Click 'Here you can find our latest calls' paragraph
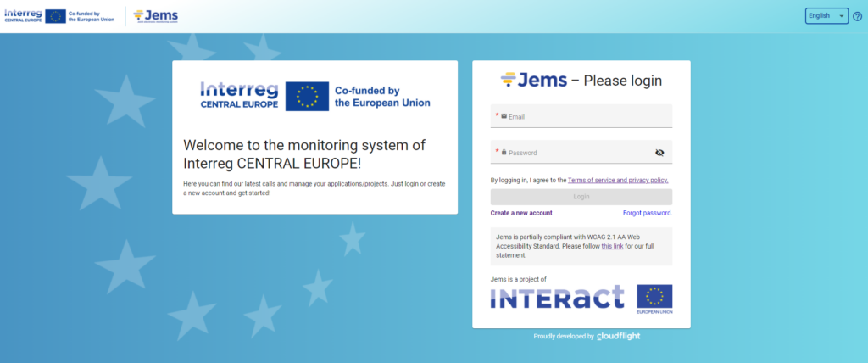This screenshot has width=868, height=363. 314,188
